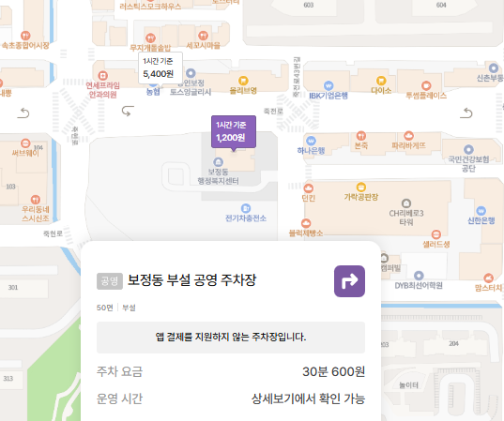The height and width of the screenshot is (421, 504).
Task: Tap the purple directions arrow button
Action: tap(349, 281)
